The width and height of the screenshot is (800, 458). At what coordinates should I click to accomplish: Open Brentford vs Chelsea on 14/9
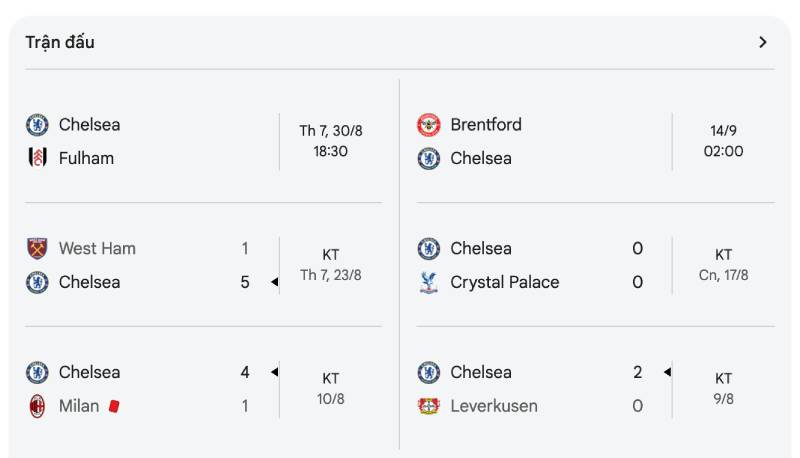[723, 141]
